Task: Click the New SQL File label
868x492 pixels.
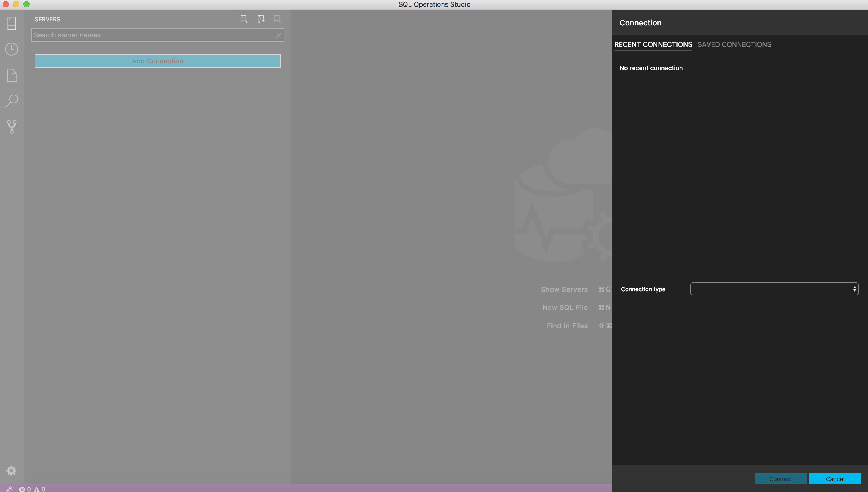Action: click(x=565, y=307)
